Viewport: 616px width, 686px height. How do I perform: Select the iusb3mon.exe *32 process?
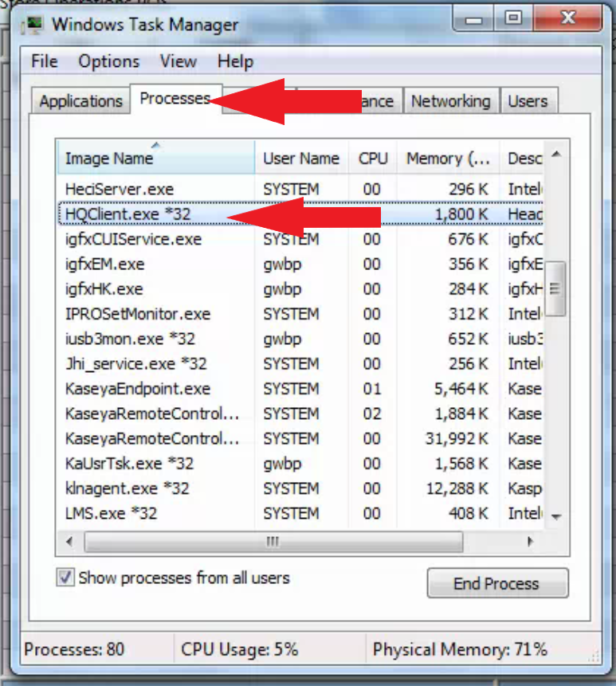[x=300, y=339]
